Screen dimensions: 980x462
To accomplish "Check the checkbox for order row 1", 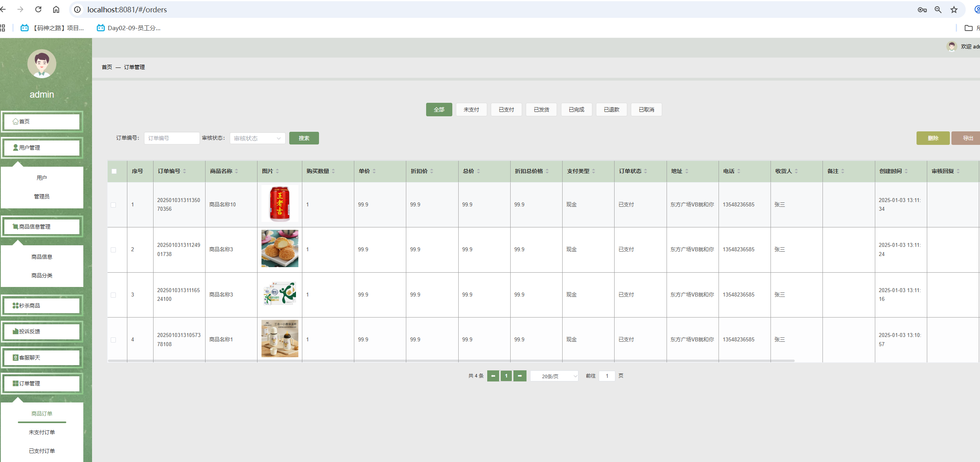I will 113,205.
